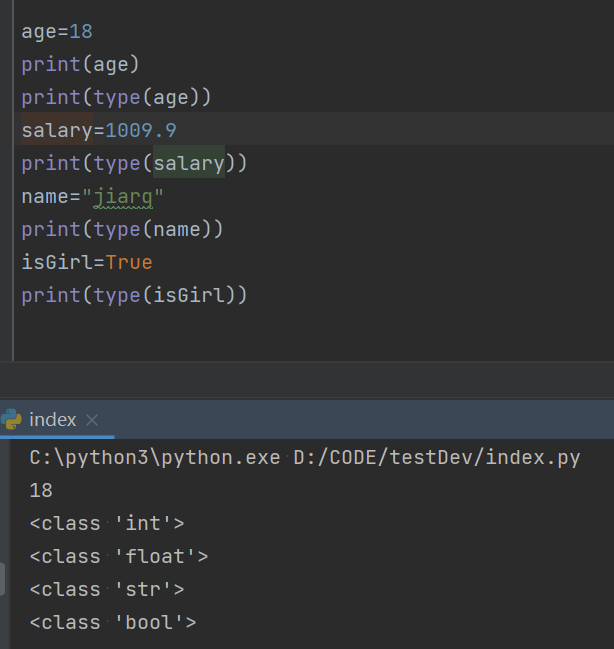The image size is (614, 649).
Task: Click C:\python3\python.exe in console output
Action: pyautogui.click(x=157, y=458)
